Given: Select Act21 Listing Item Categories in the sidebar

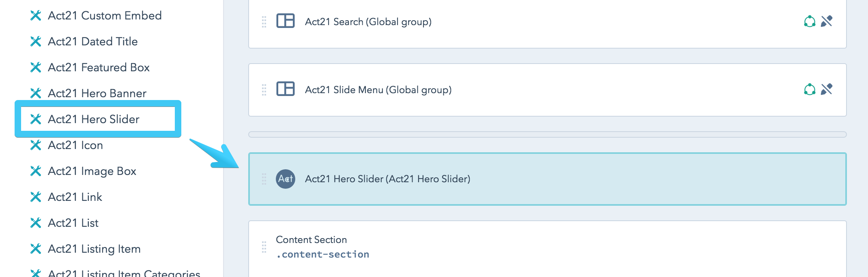Looking at the screenshot, I should 123,274.
